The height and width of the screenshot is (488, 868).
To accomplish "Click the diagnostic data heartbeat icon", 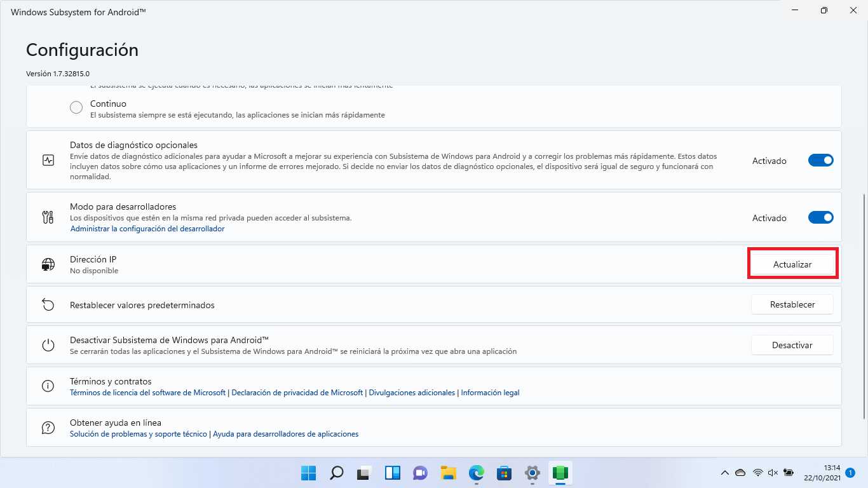I will click(x=48, y=160).
